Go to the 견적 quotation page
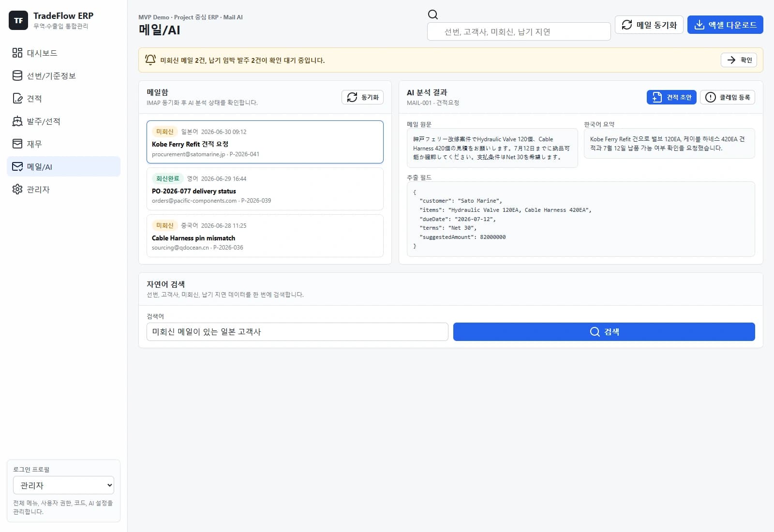774x532 pixels. pos(63,98)
